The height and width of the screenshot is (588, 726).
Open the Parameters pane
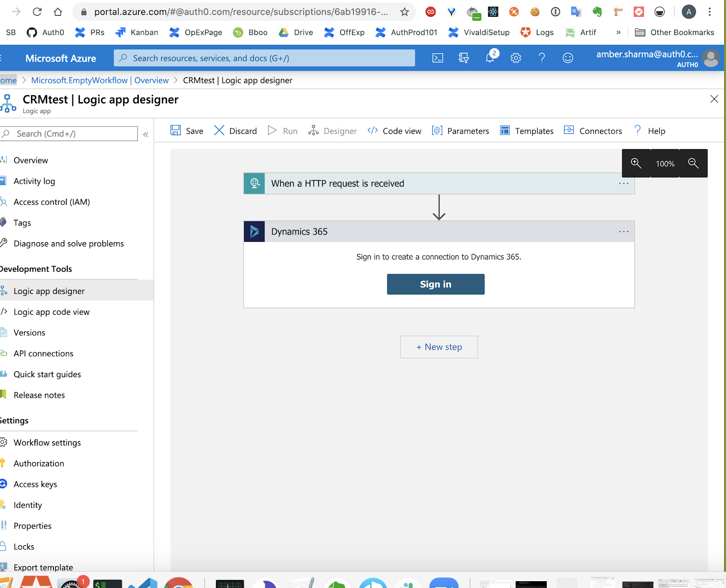coord(461,131)
